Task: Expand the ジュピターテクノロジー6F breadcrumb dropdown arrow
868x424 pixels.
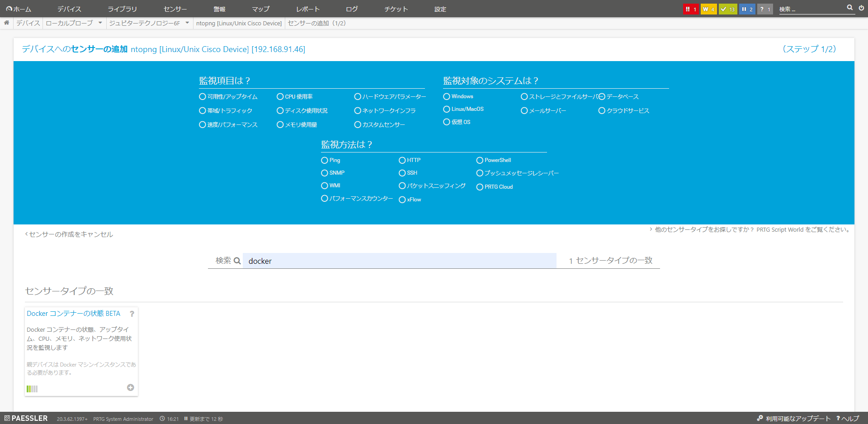Action: pos(187,23)
